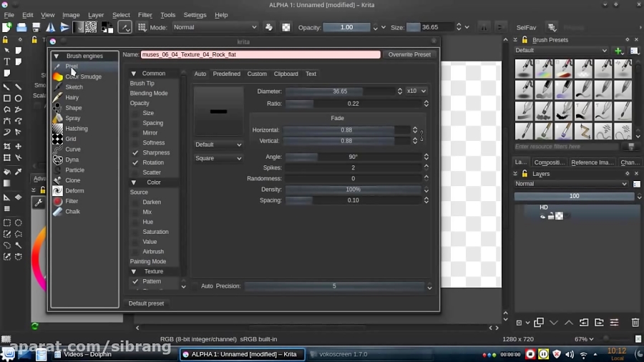This screenshot has width=644, height=362.
Task: Select the Rectangle shape tool
Action: coord(6,99)
